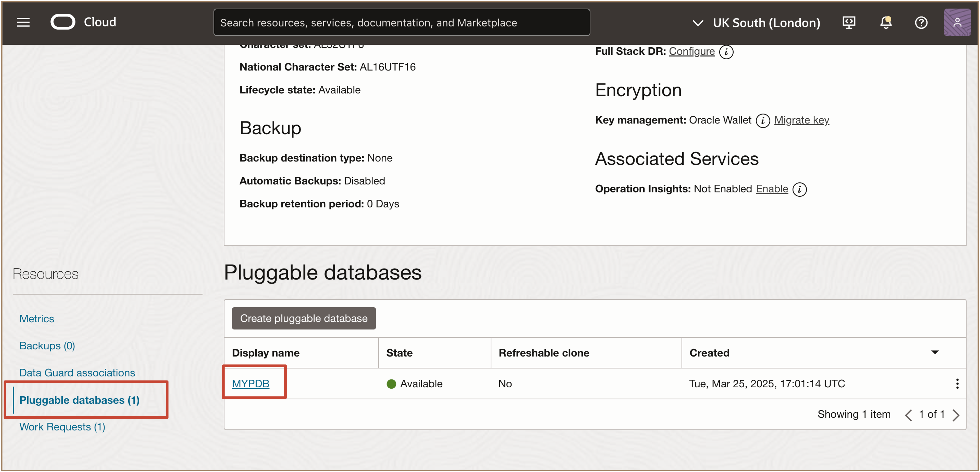This screenshot has width=980, height=472.
Task: Go to previous page of results
Action: (x=908, y=415)
